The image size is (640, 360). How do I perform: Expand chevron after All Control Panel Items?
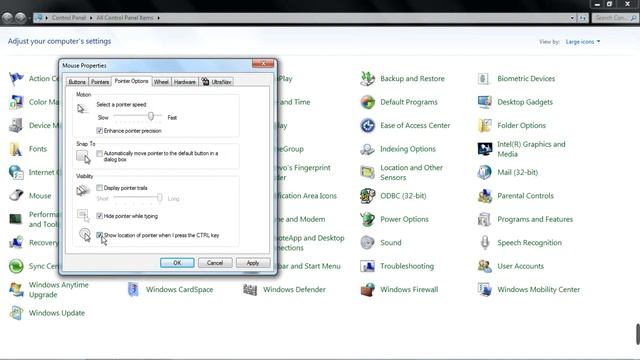[158, 18]
